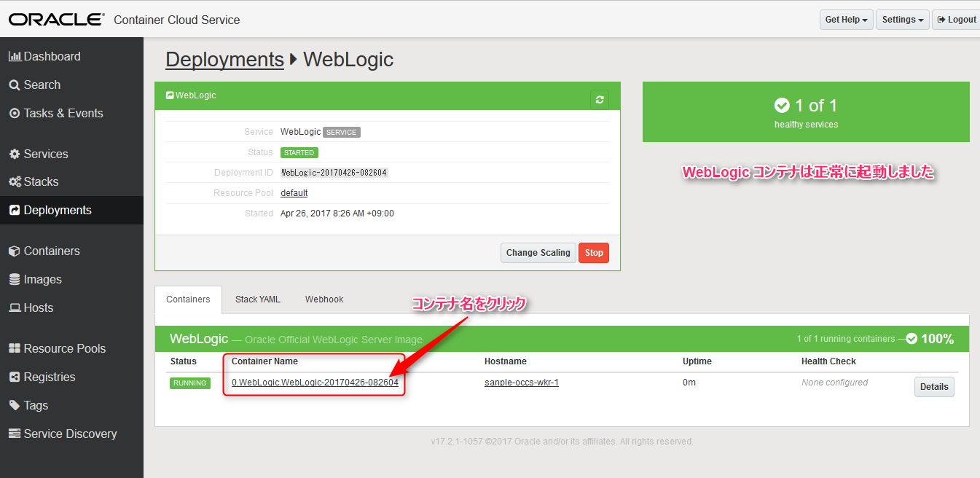
Task: Stop the WebLogic deployment
Action: 594,253
